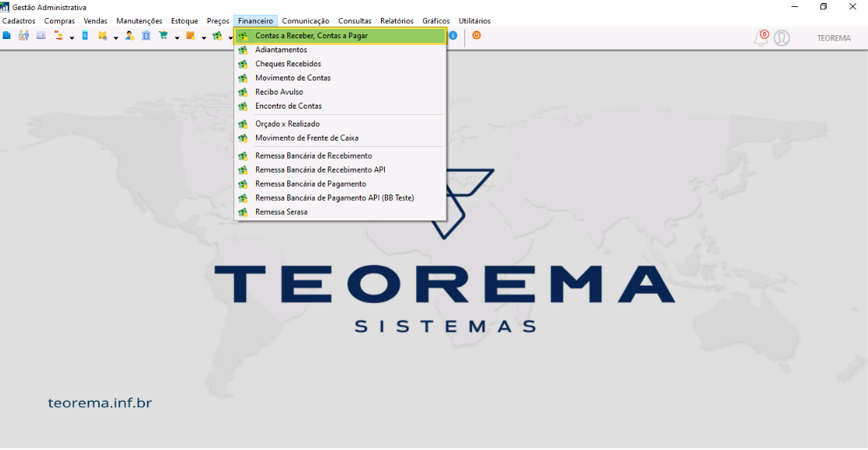Click the green money toolbar icon
The height and width of the screenshot is (450, 868).
218,36
